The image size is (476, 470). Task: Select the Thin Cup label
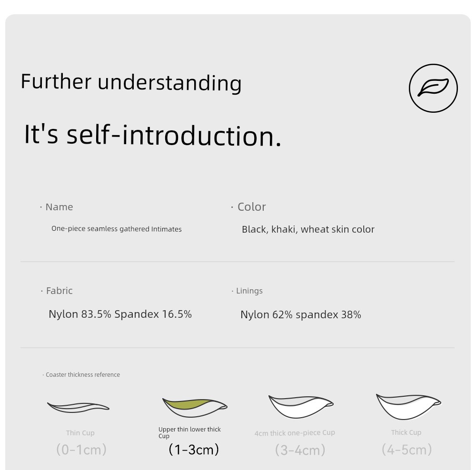(80, 433)
